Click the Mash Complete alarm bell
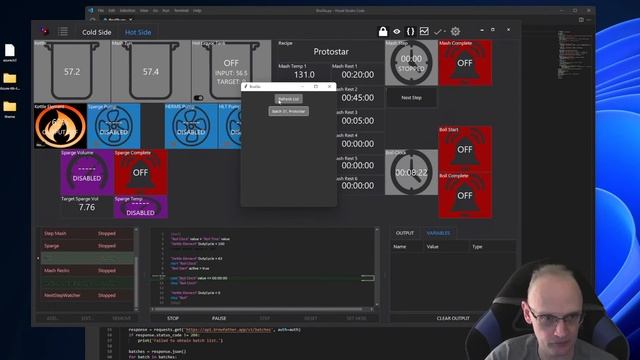 [x=465, y=63]
